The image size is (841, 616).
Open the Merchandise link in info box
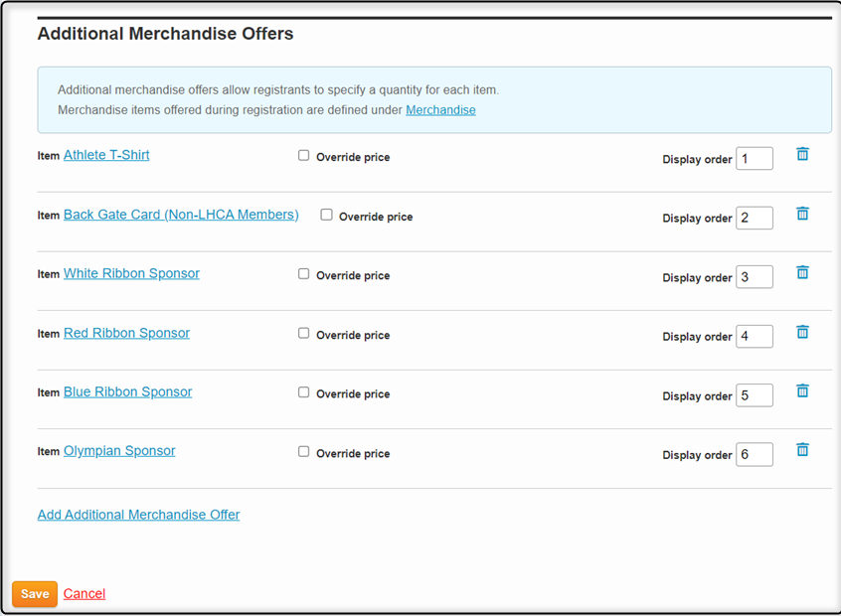tap(440, 110)
